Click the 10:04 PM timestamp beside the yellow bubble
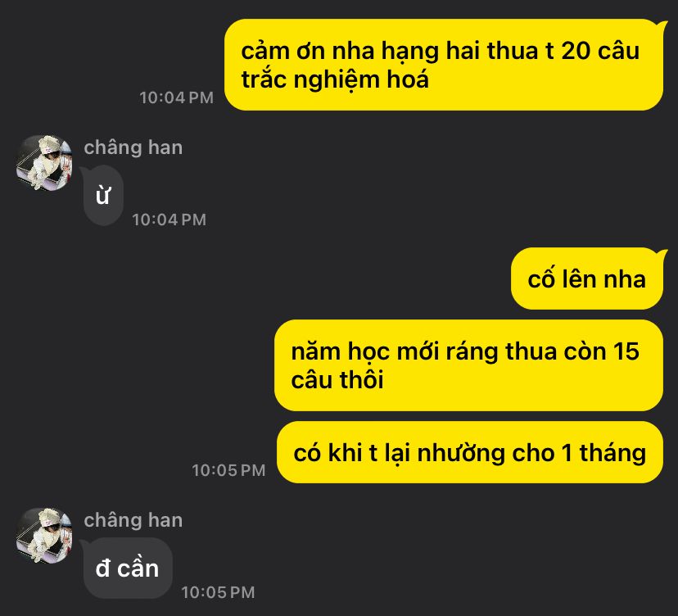Image resolution: width=678 pixels, height=616 pixels. [x=176, y=97]
